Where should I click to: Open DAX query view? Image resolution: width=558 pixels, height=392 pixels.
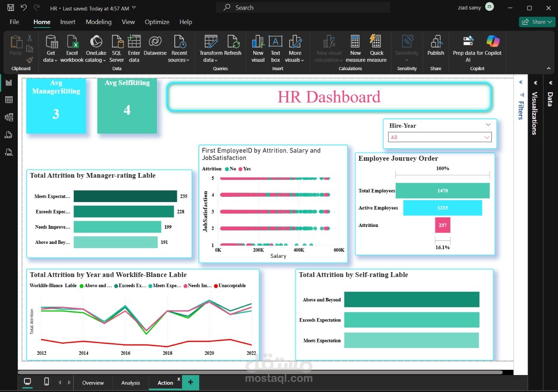coord(9,135)
